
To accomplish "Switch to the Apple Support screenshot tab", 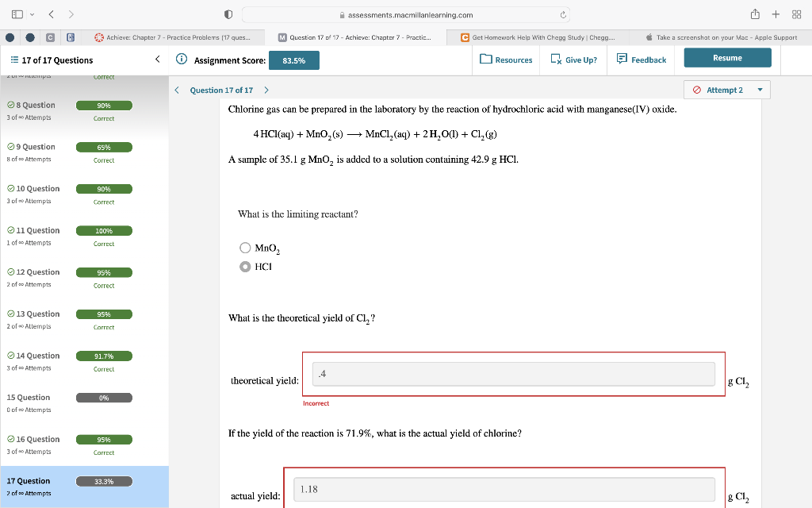I will point(722,37).
